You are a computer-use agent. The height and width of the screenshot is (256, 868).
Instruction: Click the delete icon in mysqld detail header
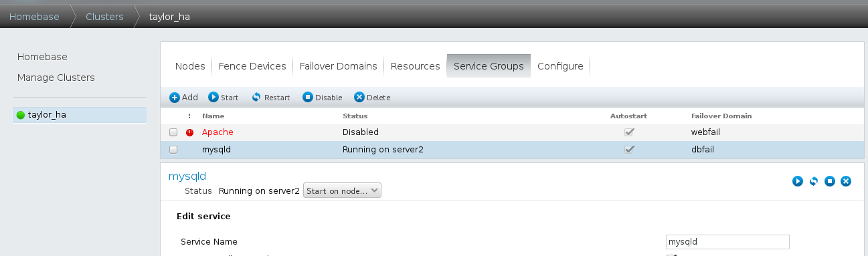(846, 181)
